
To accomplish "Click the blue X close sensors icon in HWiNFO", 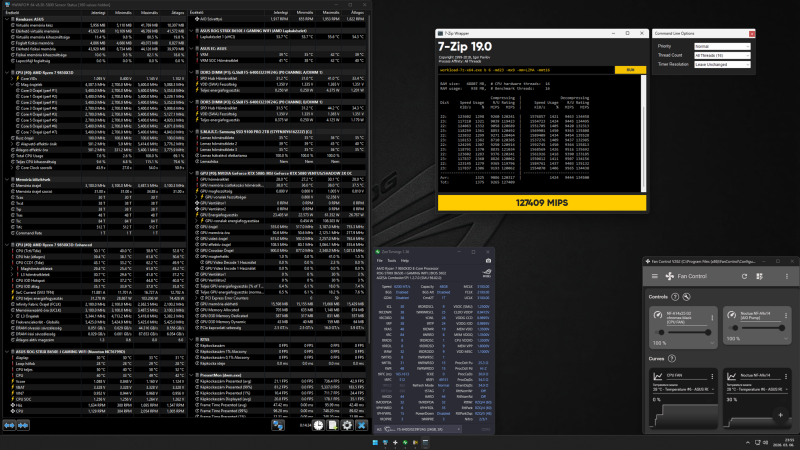I will click(x=361, y=425).
